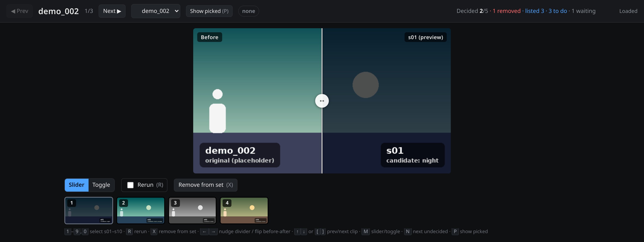644x242 pixels.
Task: Click the left arrow key hint
Action: coord(204,232)
